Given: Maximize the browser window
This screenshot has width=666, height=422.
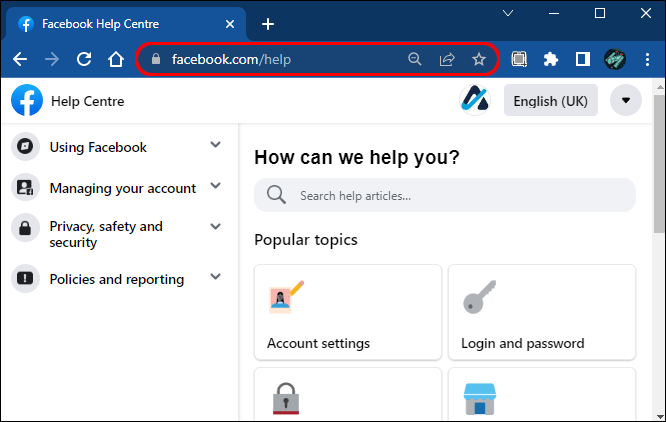Looking at the screenshot, I should pos(600,13).
